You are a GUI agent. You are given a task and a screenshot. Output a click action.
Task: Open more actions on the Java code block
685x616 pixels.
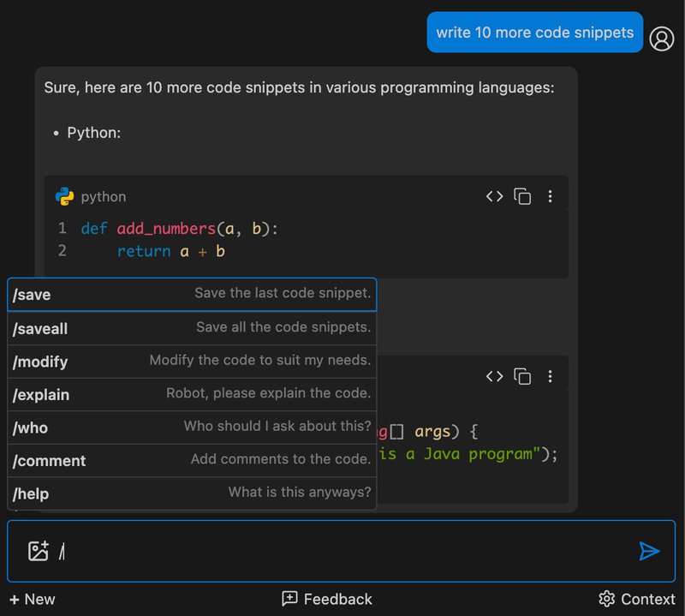(551, 376)
